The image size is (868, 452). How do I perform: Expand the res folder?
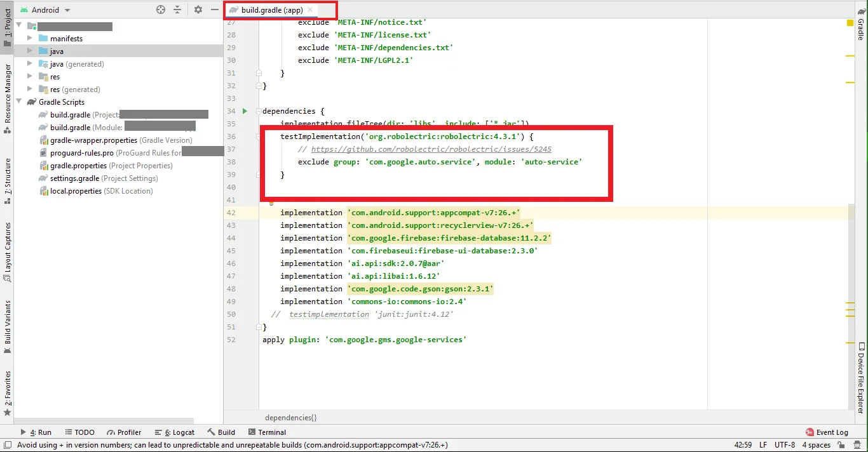(x=30, y=76)
